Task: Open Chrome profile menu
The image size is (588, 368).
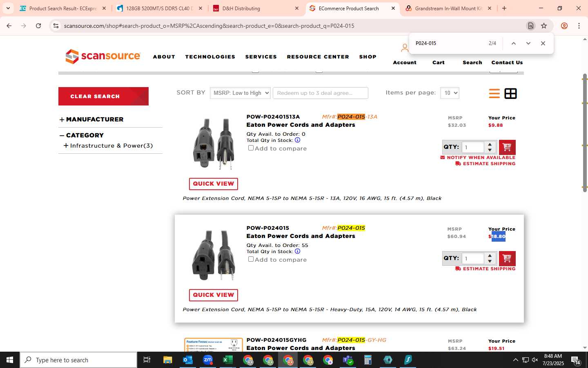Action: point(564,26)
